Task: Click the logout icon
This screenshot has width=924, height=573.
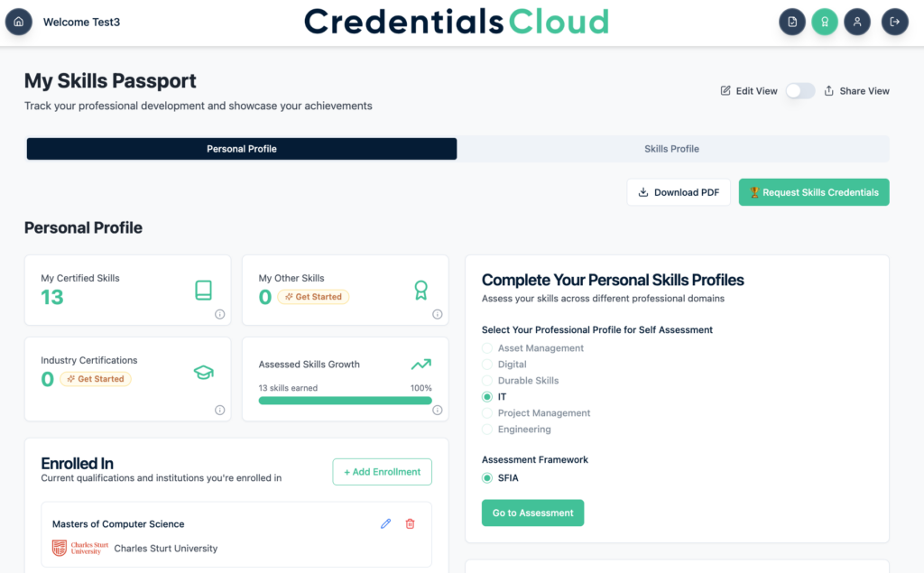Action: point(894,22)
